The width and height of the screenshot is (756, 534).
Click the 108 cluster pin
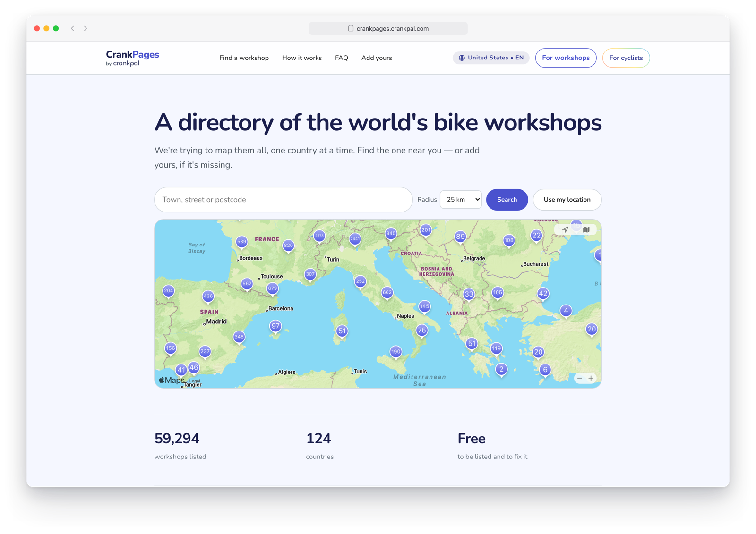pos(508,240)
